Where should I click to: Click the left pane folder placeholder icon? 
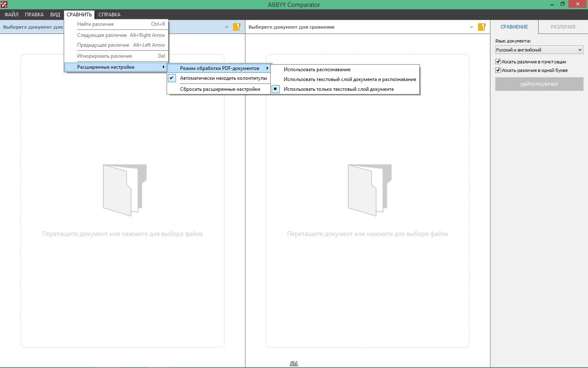point(125,190)
